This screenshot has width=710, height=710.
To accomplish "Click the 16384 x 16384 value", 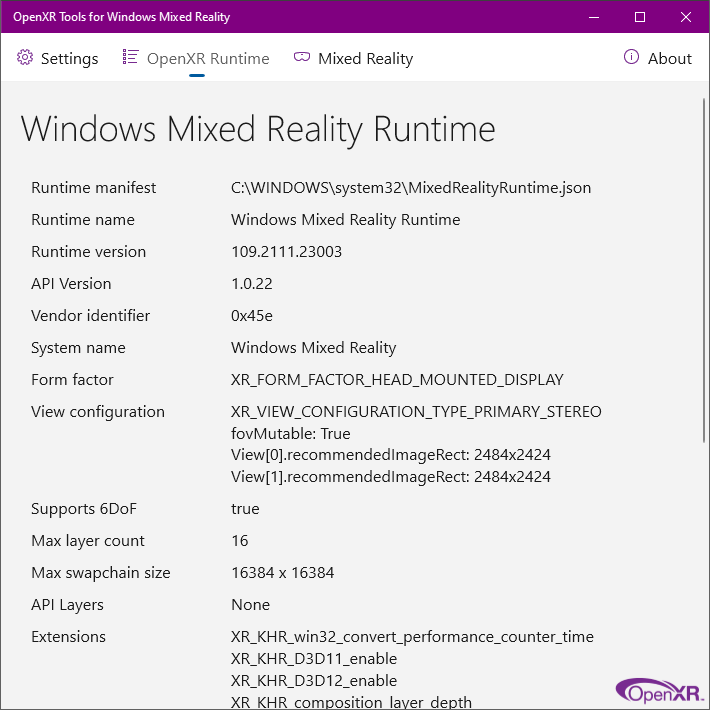I will [283, 573].
